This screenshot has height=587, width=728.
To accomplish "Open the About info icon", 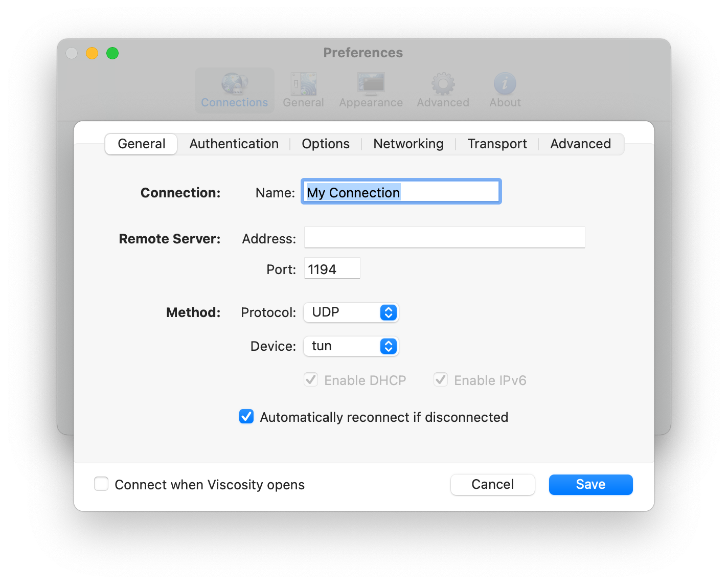I will click(505, 91).
